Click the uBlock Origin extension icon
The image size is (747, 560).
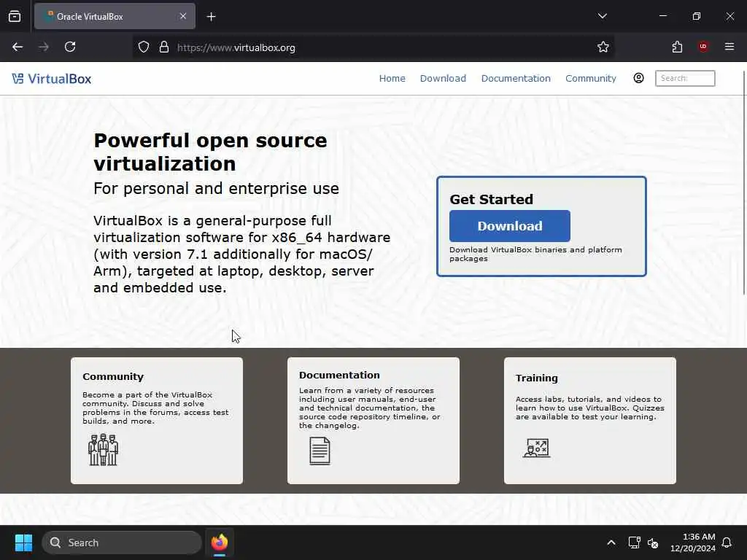[x=703, y=47]
